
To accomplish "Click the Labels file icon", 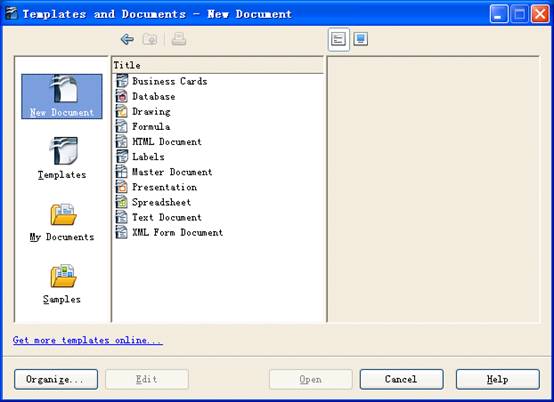I will 122,156.
